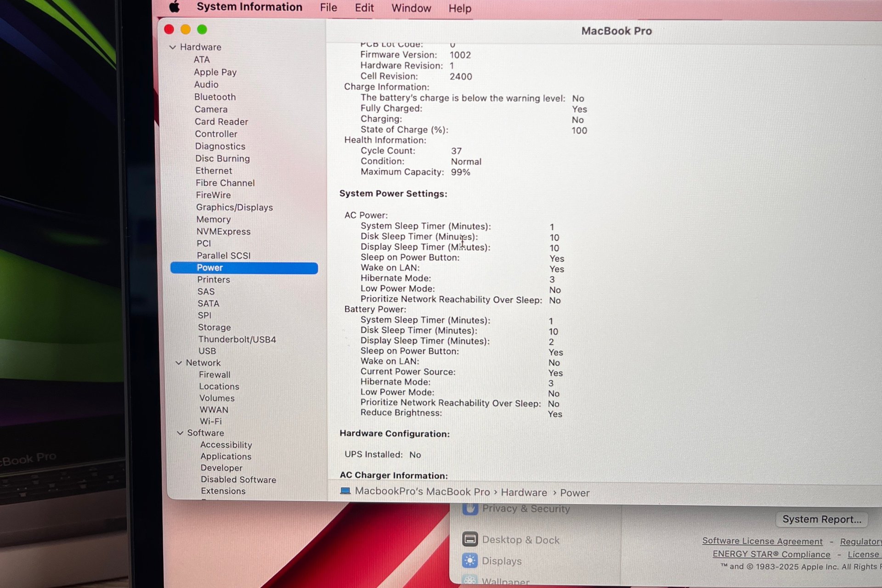
Task: Select WWAN under Network
Action: pos(214,410)
